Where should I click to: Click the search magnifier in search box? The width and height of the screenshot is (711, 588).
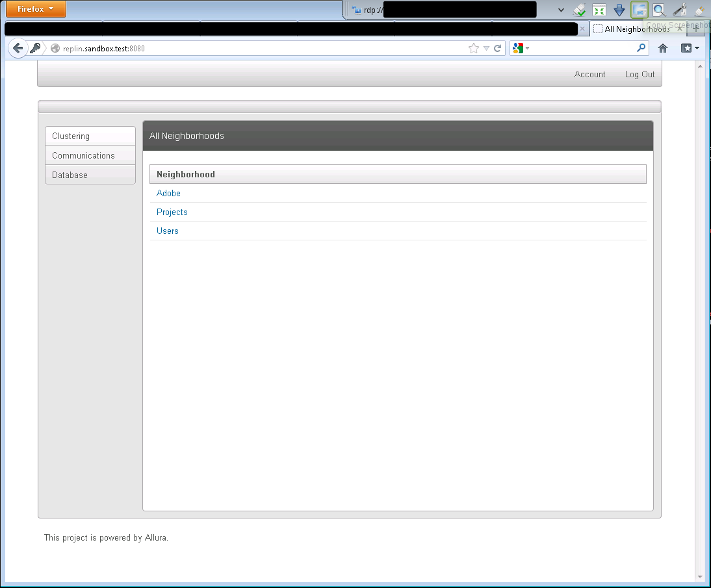641,48
